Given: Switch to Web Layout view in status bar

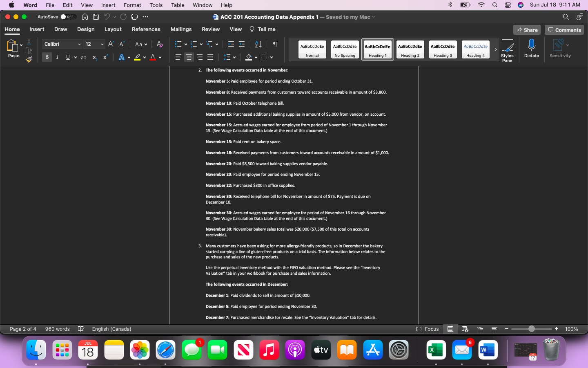Looking at the screenshot, I should point(465,329).
